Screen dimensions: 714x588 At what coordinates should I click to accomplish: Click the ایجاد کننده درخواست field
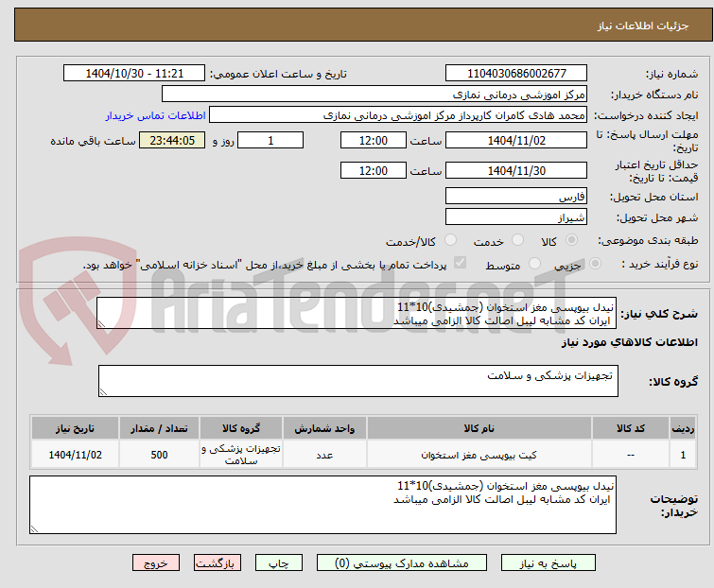tap(398, 115)
